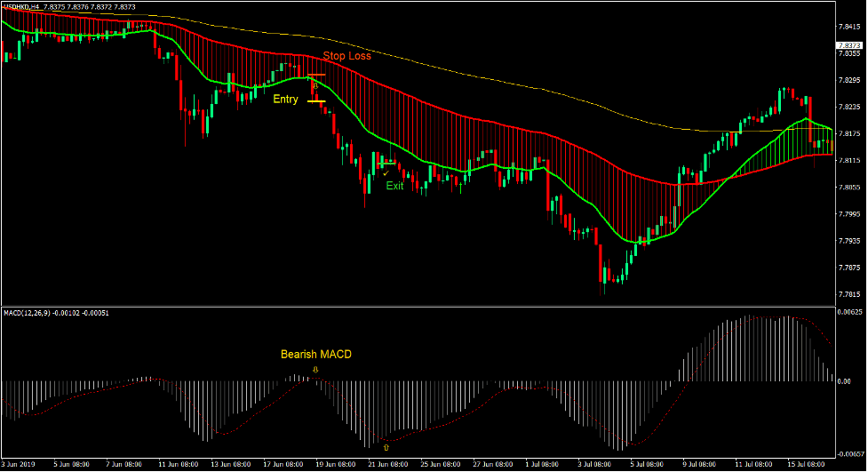Screen dimensions: 868x472
Task: Click the Exit text label
Action: (394, 186)
